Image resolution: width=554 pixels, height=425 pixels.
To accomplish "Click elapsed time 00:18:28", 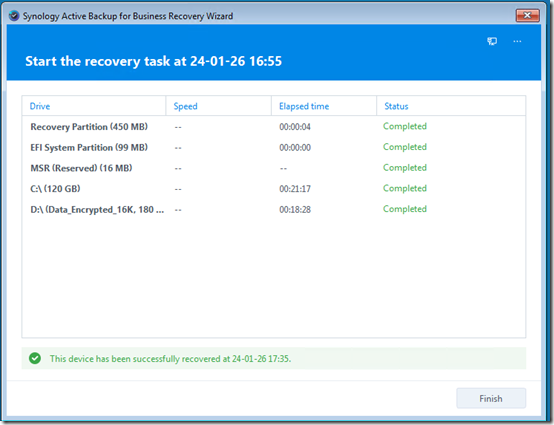I will (x=295, y=209).
